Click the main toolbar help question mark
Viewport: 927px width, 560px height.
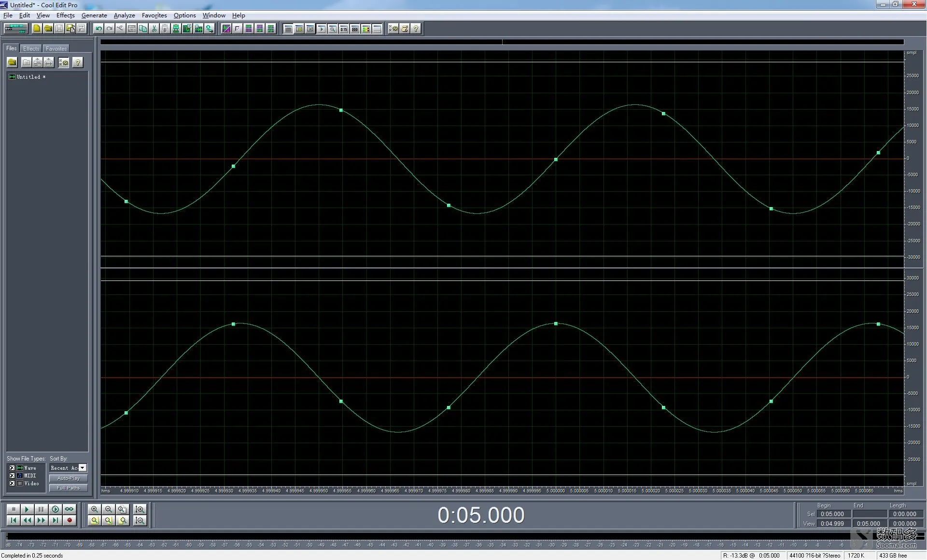[x=416, y=28]
